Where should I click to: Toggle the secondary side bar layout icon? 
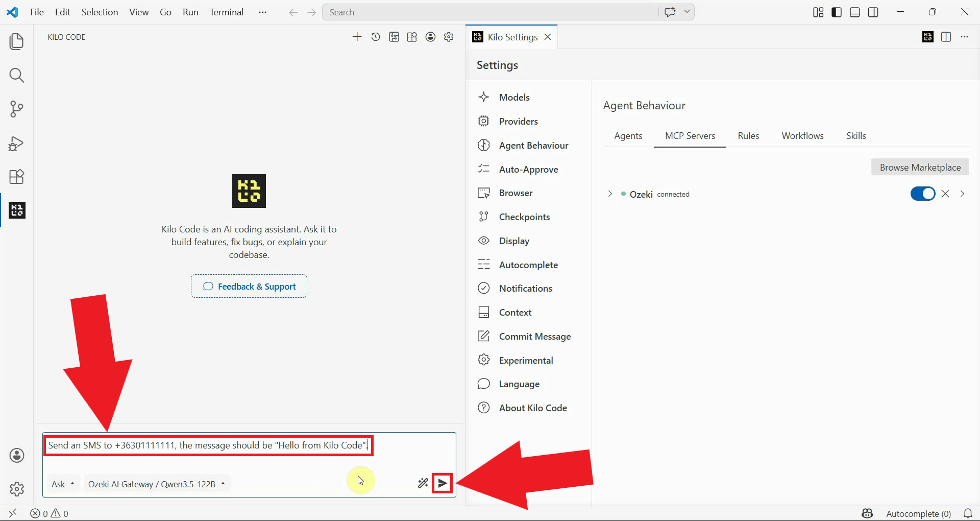(873, 12)
